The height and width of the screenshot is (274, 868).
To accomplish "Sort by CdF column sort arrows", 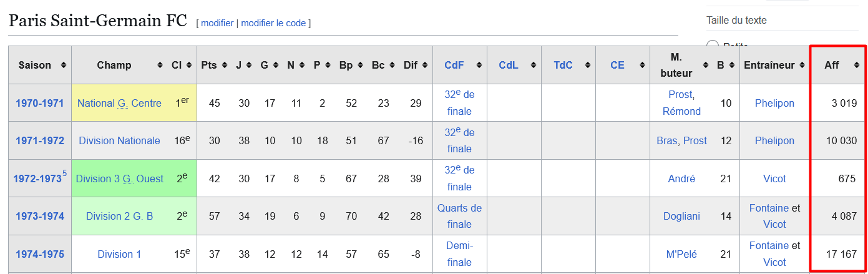I will click(x=479, y=66).
